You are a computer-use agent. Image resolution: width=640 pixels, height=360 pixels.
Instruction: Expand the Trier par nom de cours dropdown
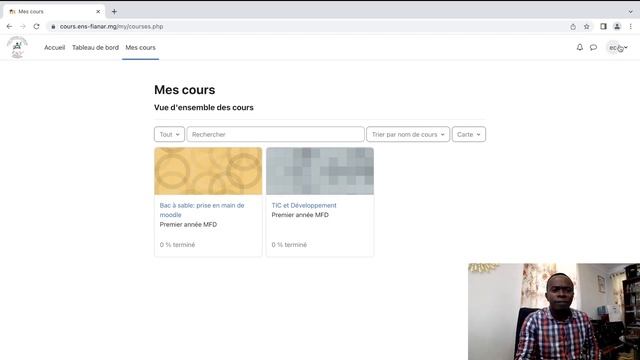[408, 134]
